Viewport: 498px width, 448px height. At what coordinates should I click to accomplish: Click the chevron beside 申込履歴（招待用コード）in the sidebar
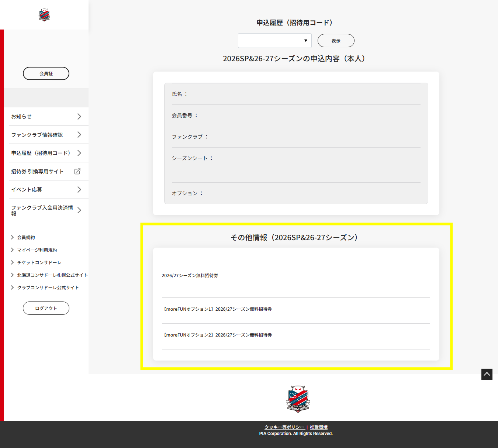click(79, 153)
